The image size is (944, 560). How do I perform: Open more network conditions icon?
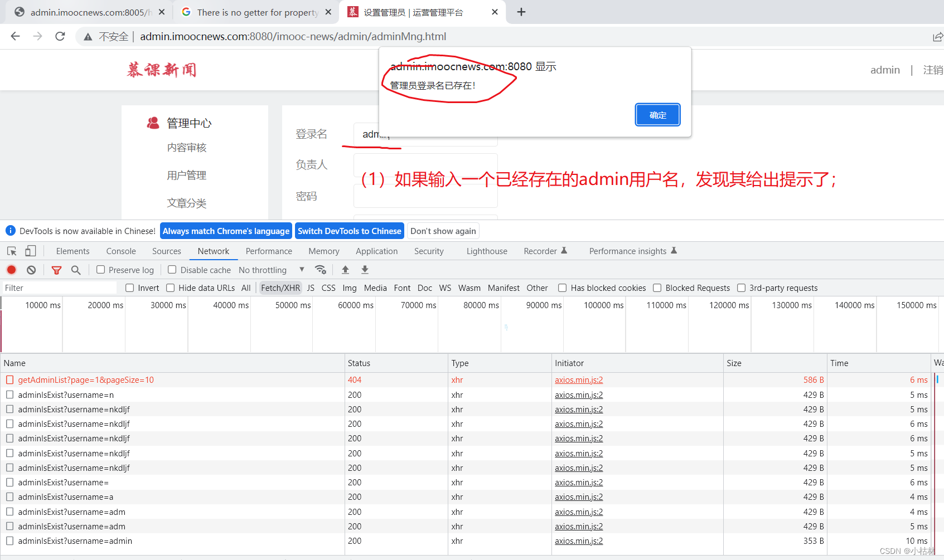click(x=321, y=270)
